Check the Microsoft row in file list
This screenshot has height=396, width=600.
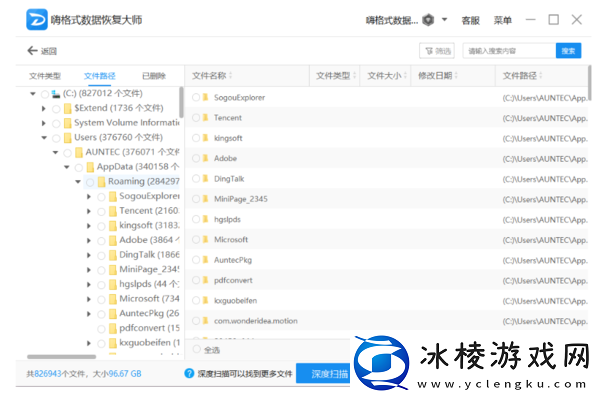point(196,240)
